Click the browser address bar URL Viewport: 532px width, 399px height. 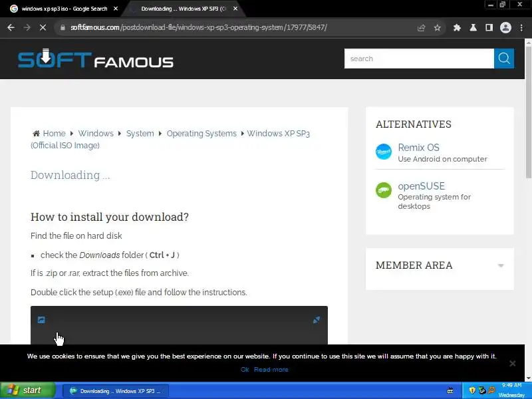(x=199, y=27)
